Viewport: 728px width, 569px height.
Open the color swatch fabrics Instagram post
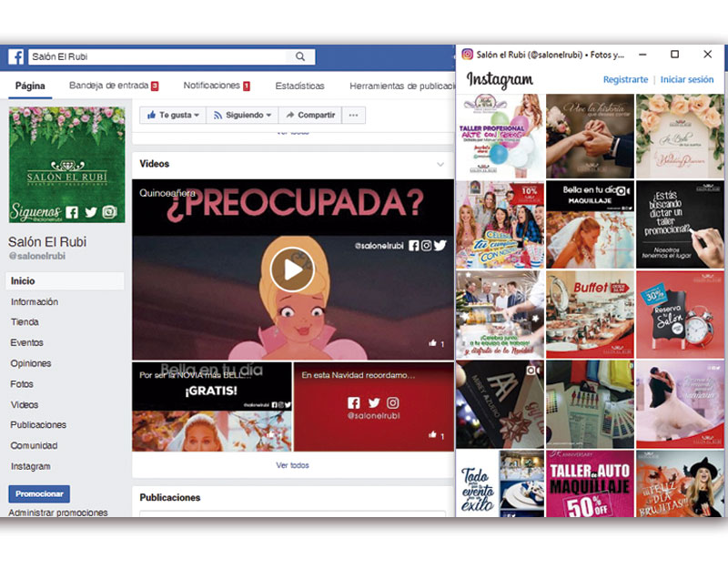point(590,404)
